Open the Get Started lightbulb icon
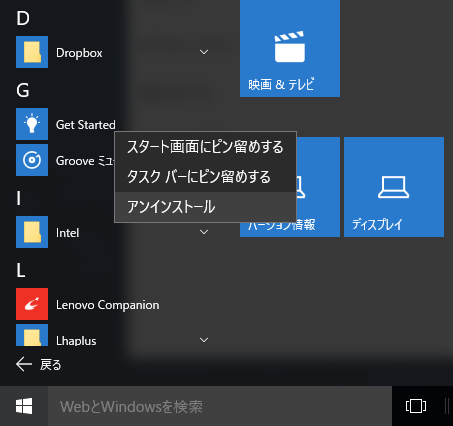The image size is (453, 426). [x=32, y=124]
